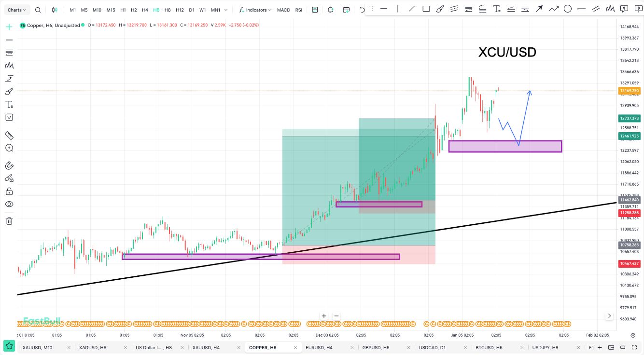Add the MACD indicator

click(x=283, y=10)
